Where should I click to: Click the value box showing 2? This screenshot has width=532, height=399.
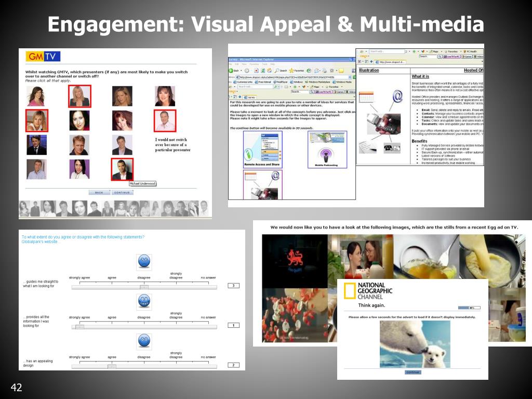tap(233, 365)
